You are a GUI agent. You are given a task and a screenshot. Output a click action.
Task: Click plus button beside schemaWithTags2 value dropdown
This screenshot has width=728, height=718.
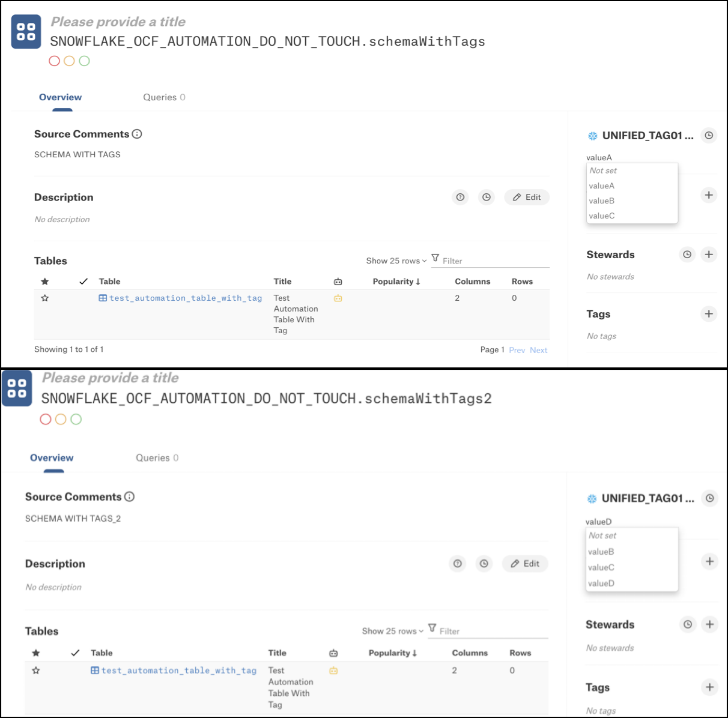(x=710, y=561)
